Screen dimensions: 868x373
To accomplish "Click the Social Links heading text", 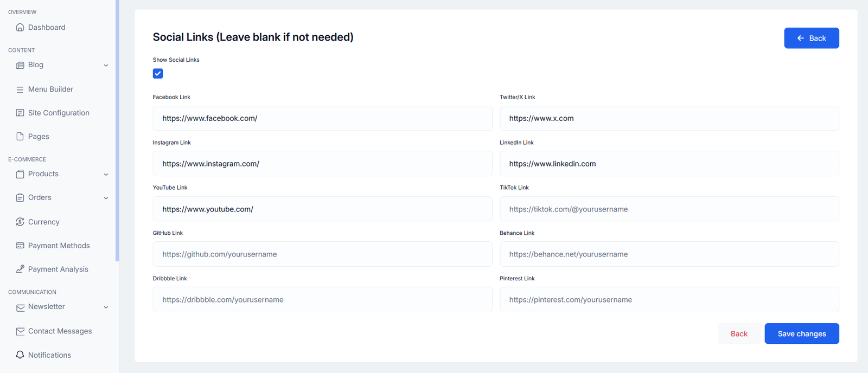I will tap(253, 37).
